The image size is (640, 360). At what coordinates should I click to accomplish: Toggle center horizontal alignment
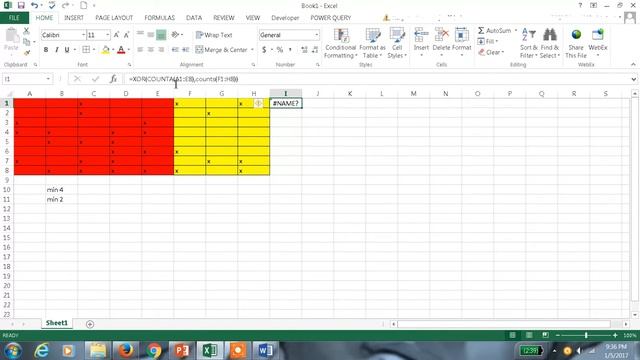[151, 50]
